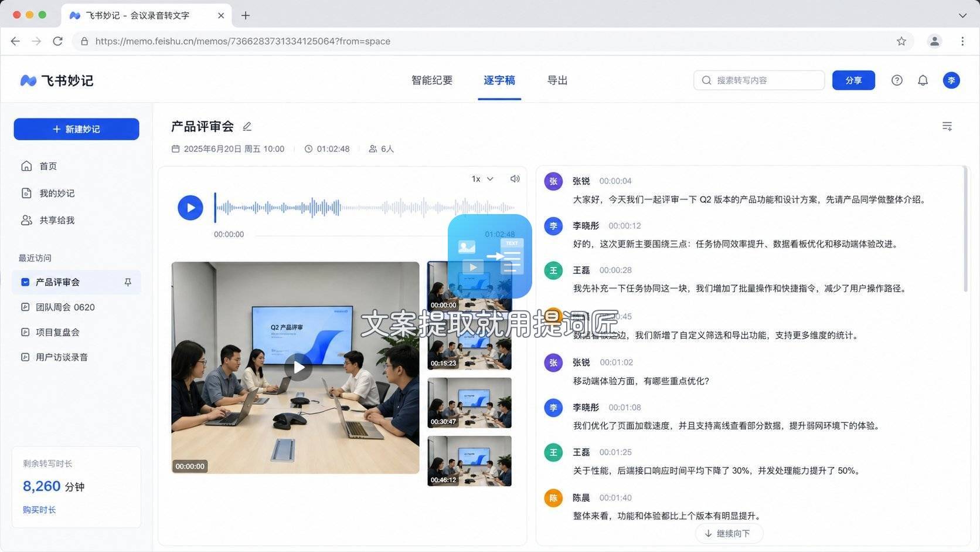Screen dimensions: 980x552
Task: Open the help question mark icon
Action: 897,80
